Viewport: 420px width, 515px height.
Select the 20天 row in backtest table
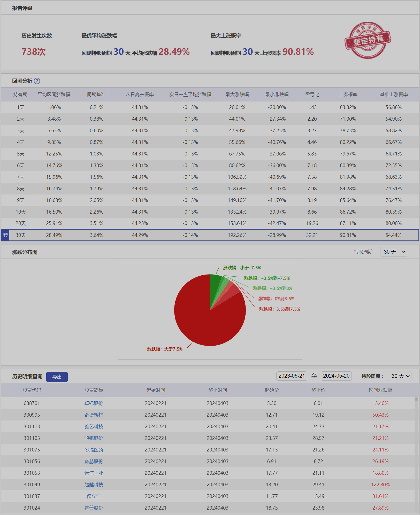click(x=21, y=223)
